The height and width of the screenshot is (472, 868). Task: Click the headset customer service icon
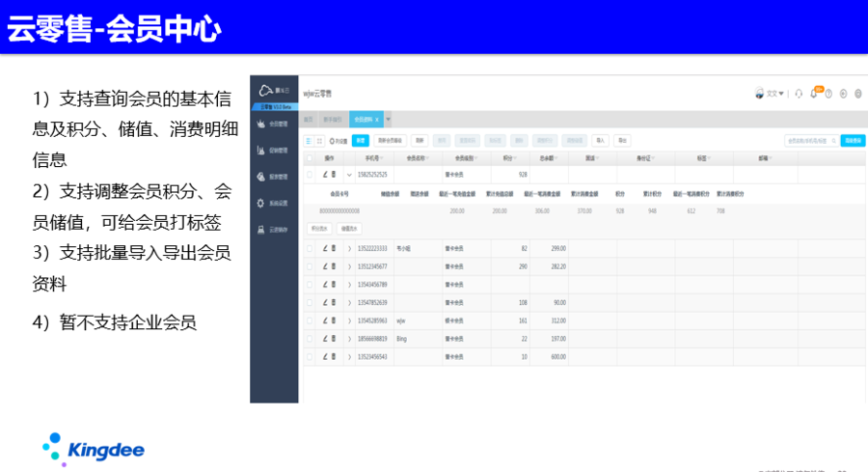click(799, 94)
